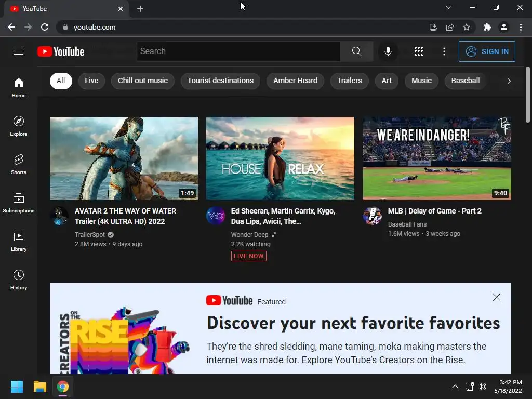Screen dimensions: 532x399
Task: Open network status in tray
Action: pyautogui.click(x=470, y=387)
